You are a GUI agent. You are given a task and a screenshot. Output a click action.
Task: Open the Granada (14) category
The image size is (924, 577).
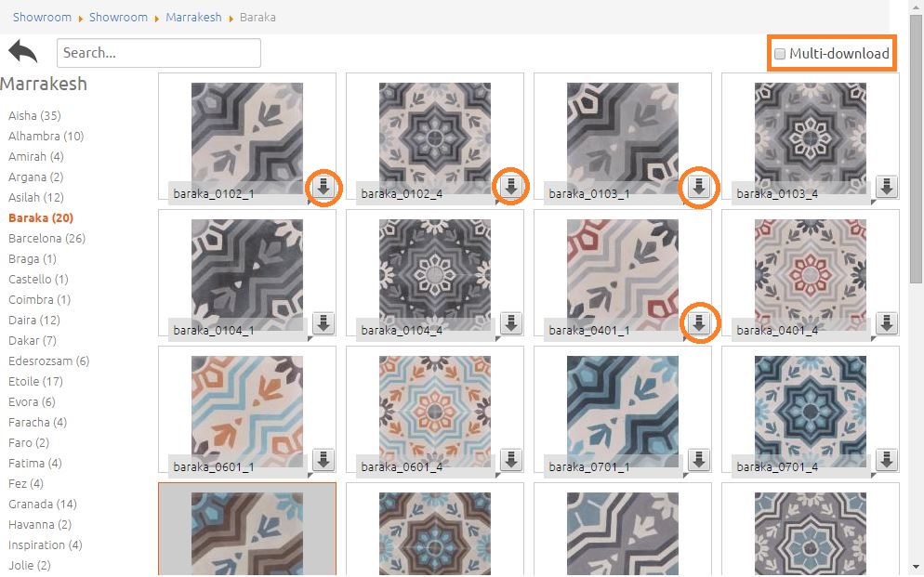[42, 504]
